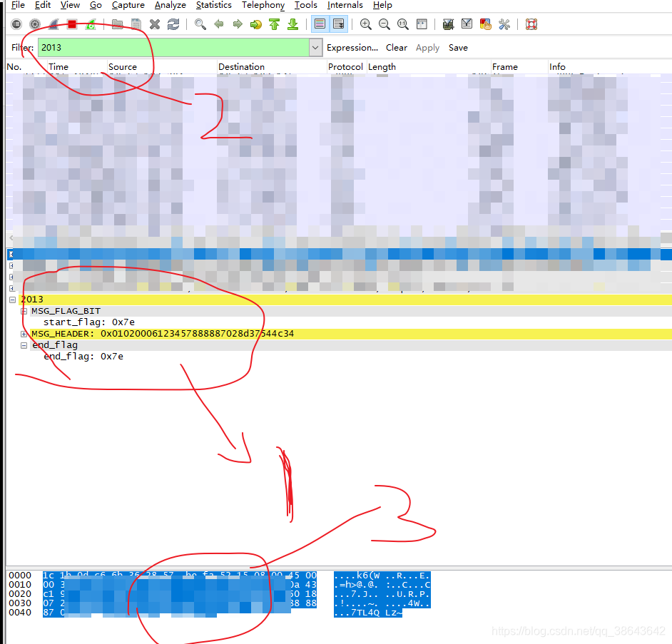This screenshot has height=644, width=672.
Task: Jump to the first packet
Action: 274,24
